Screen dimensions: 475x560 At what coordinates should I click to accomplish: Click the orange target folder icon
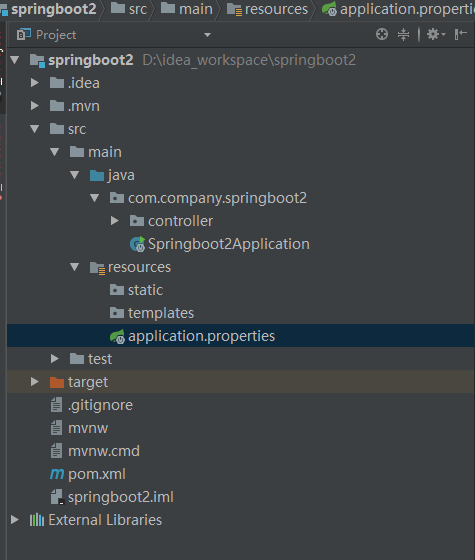(57, 382)
